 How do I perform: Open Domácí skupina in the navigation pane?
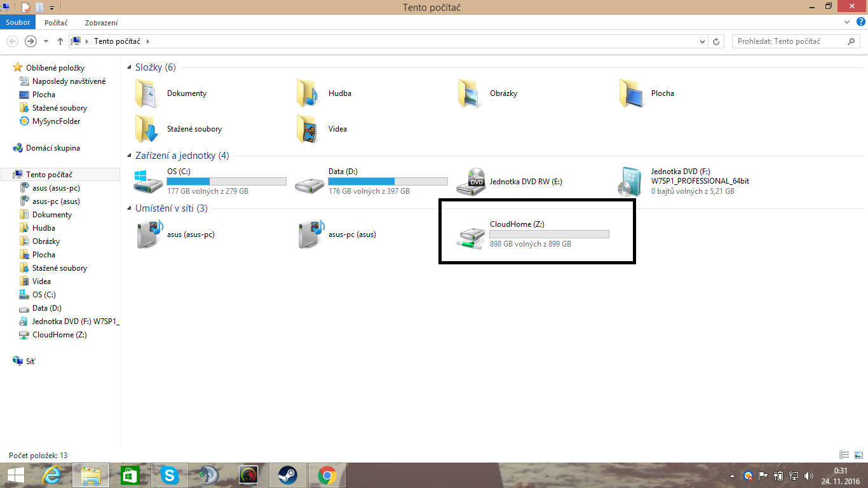(53, 148)
